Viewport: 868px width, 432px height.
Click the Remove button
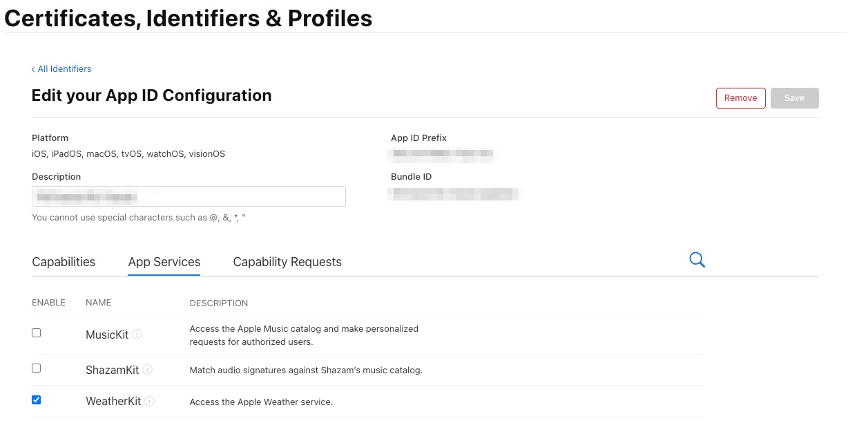740,97
